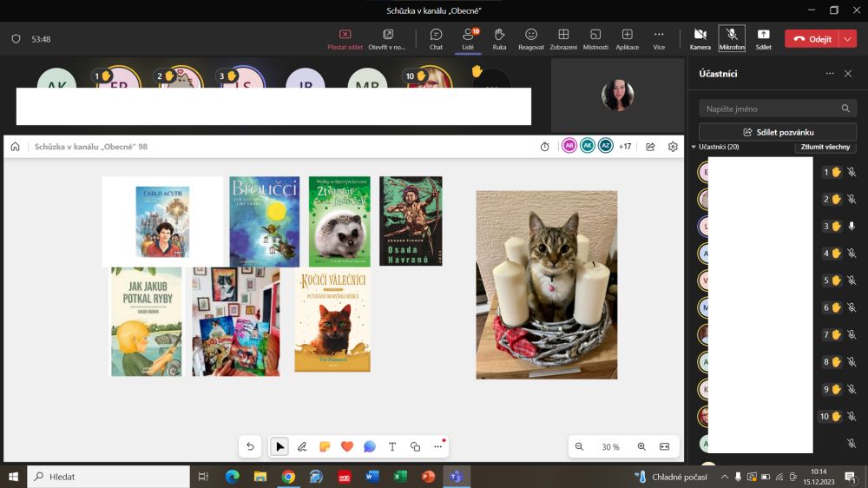Screen dimensions: 868x488
Task: Click raised hand 8 in participant list
Action: [x=832, y=362]
